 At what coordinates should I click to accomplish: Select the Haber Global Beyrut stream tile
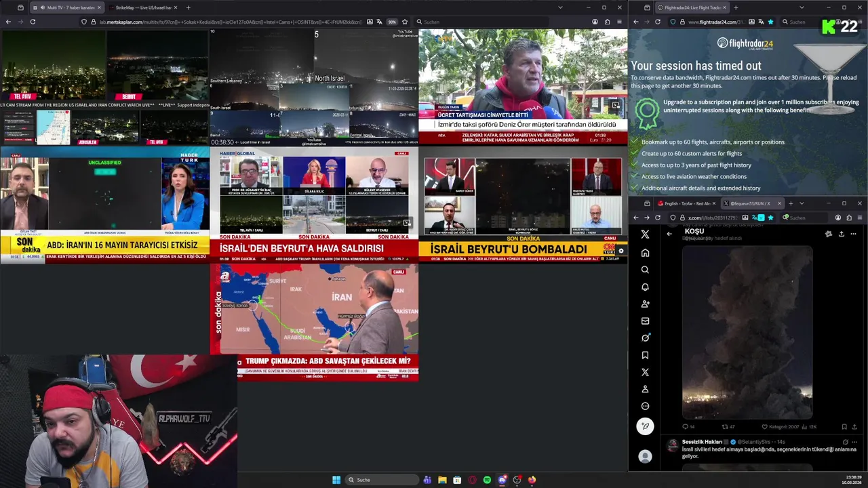click(314, 205)
